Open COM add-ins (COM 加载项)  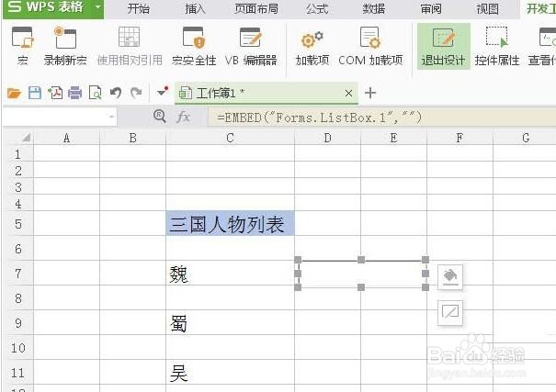370,46
